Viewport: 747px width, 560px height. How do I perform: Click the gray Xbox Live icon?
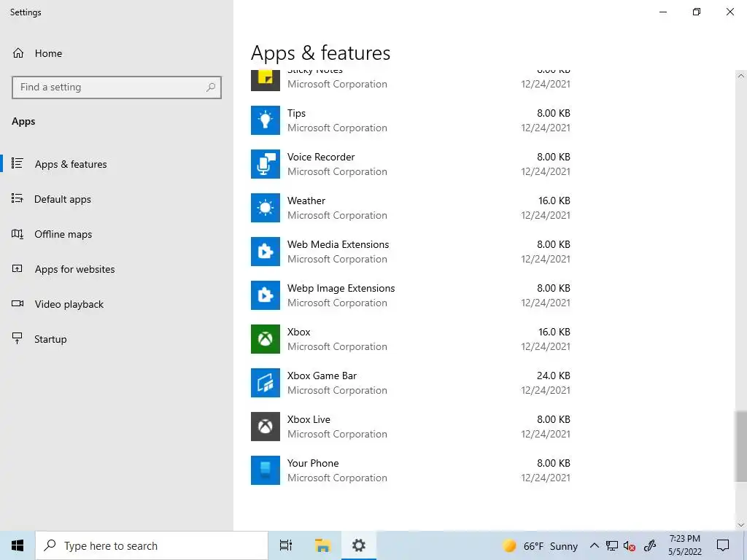266,427
